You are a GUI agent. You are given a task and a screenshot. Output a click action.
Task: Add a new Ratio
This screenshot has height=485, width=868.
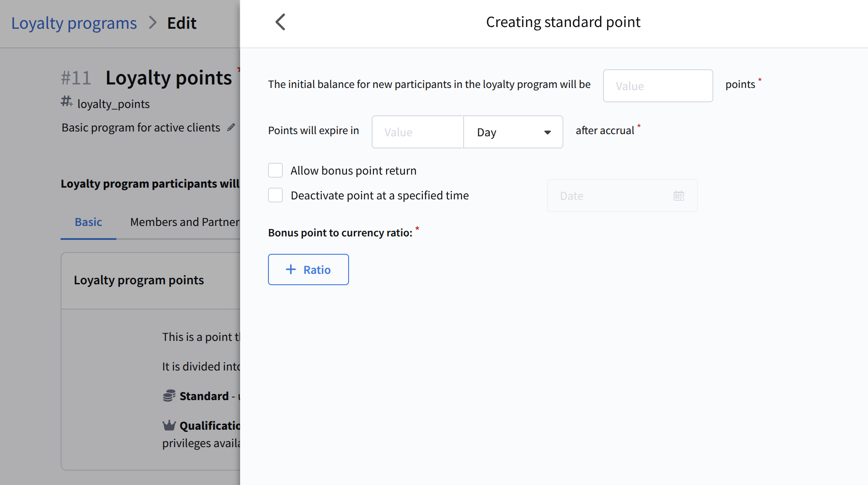pyautogui.click(x=308, y=269)
